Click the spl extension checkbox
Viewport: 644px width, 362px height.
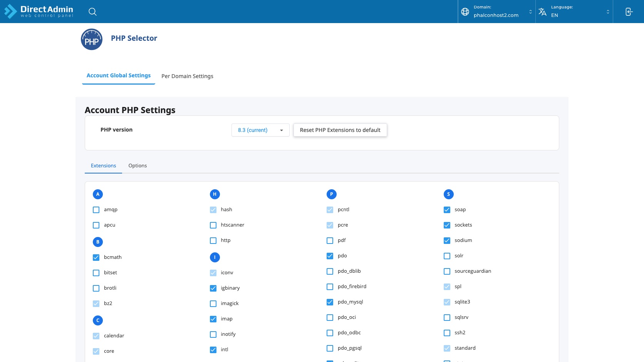(447, 287)
